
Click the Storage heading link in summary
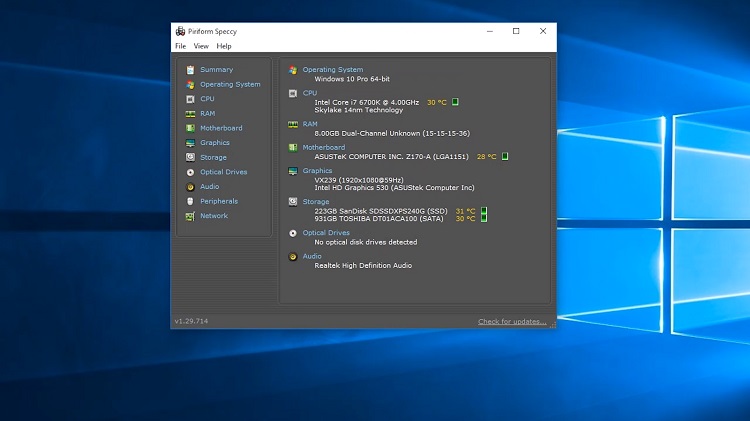(x=316, y=202)
